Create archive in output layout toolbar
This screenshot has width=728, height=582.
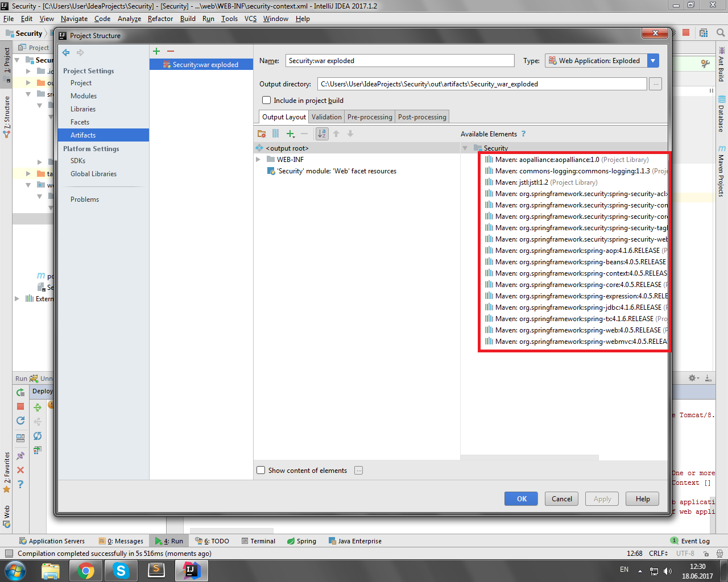275,134
